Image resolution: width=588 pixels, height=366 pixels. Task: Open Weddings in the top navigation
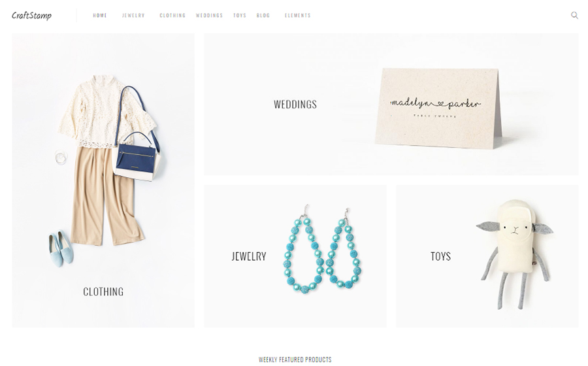[209, 16]
